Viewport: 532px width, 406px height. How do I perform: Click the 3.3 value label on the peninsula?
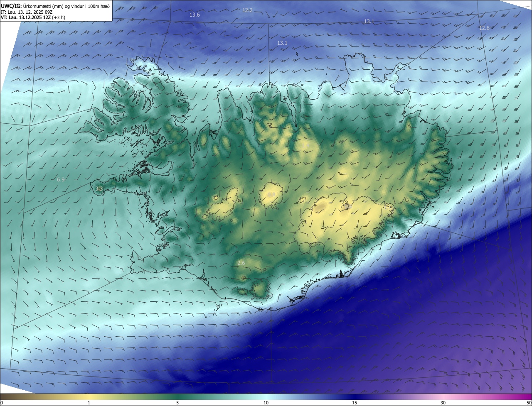99,188
